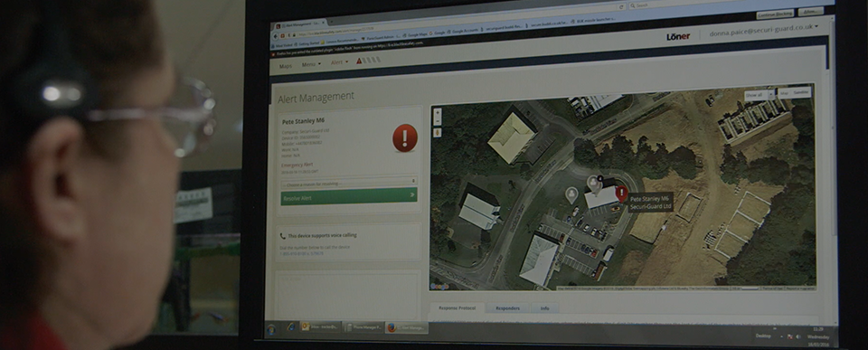Open the Google Maps bookmark
This screenshot has height=350, width=868.
coord(415,34)
